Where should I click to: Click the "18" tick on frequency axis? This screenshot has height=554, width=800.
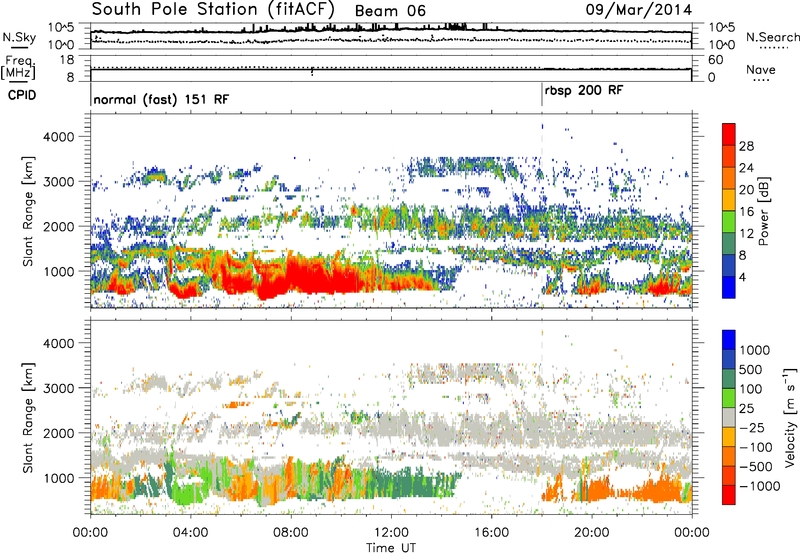(x=67, y=60)
